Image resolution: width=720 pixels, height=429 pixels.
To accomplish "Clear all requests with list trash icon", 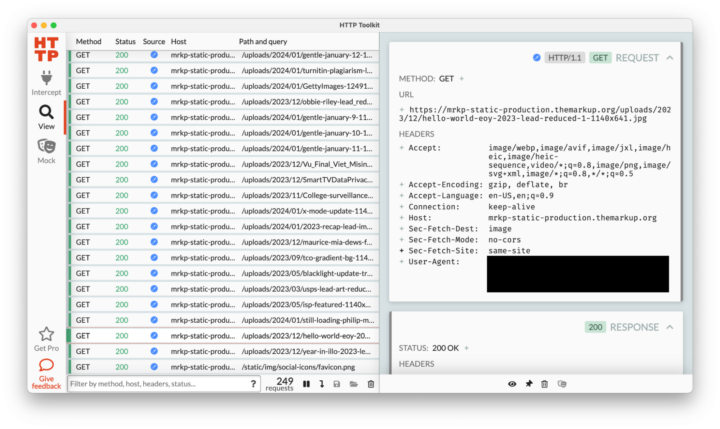I will click(x=371, y=384).
